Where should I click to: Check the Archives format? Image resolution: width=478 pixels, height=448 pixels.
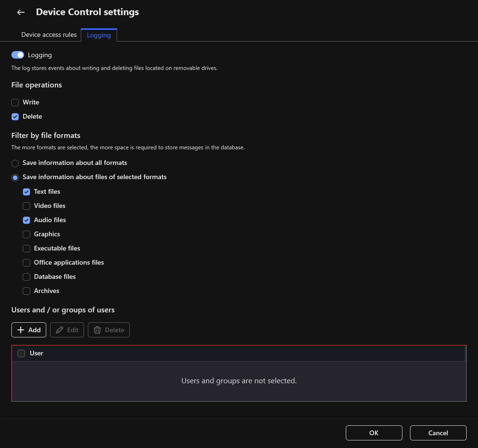(x=26, y=291)
